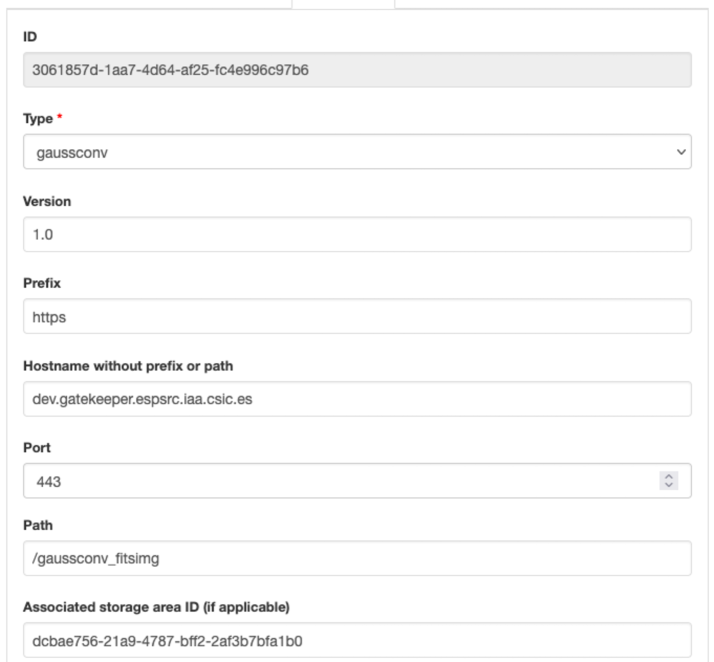Open the Type dropdown showing gaussconv

tap(340, 154)
